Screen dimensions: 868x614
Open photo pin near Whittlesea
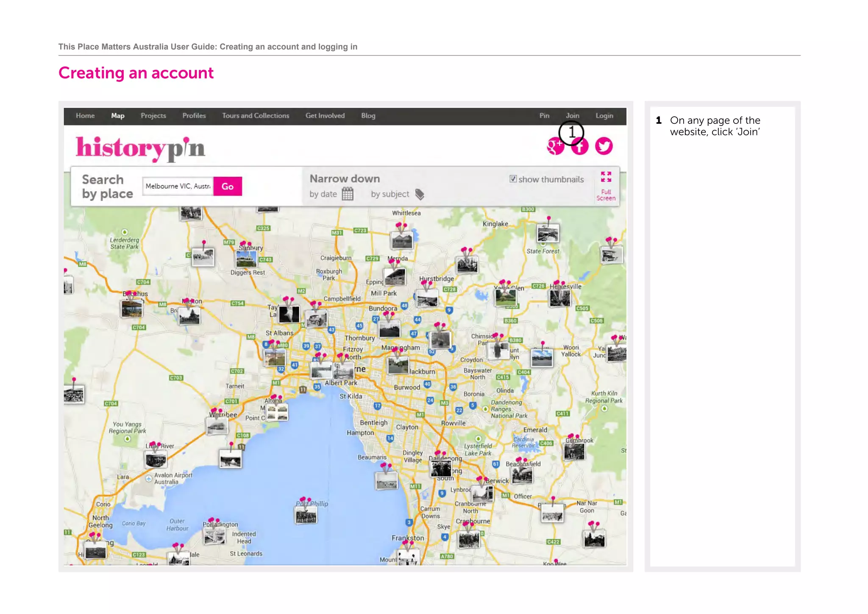pyautogui.click(x=402, y=240)
